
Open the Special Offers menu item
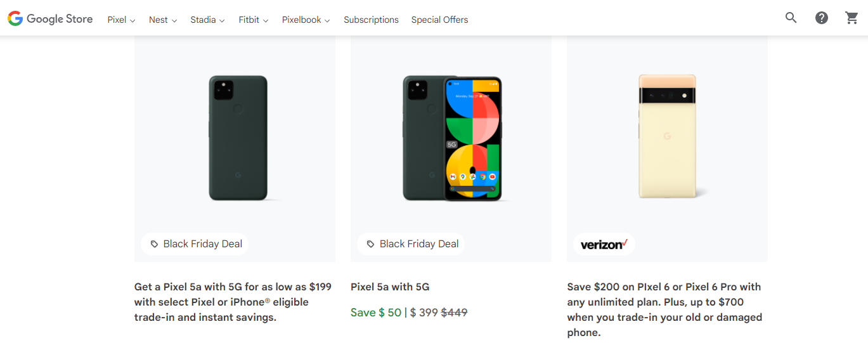click(439, 20)
